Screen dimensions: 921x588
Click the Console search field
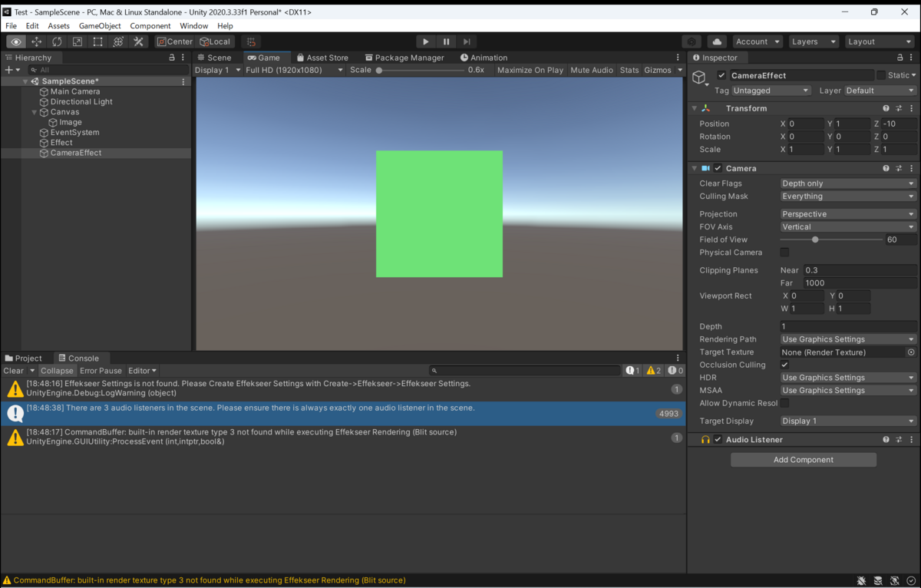pos(525,371)
